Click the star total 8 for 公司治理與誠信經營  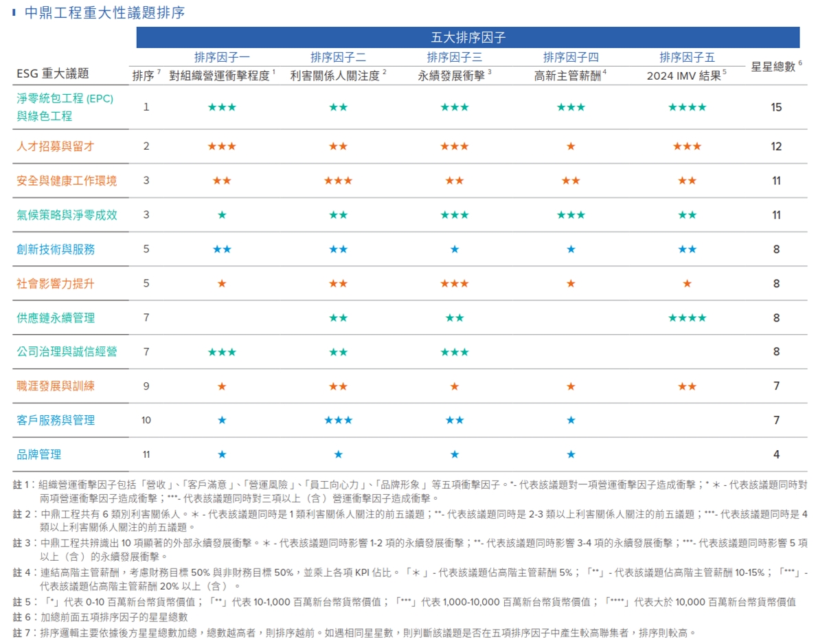click(776, 352)
